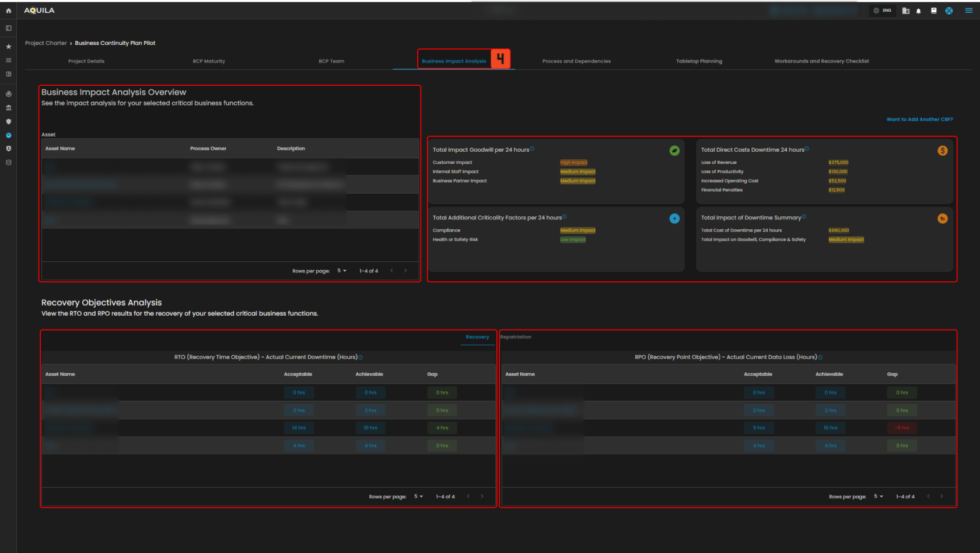Click the High Impact badge for Customer Impact
980x553 pixels.
tap(573, 163)
